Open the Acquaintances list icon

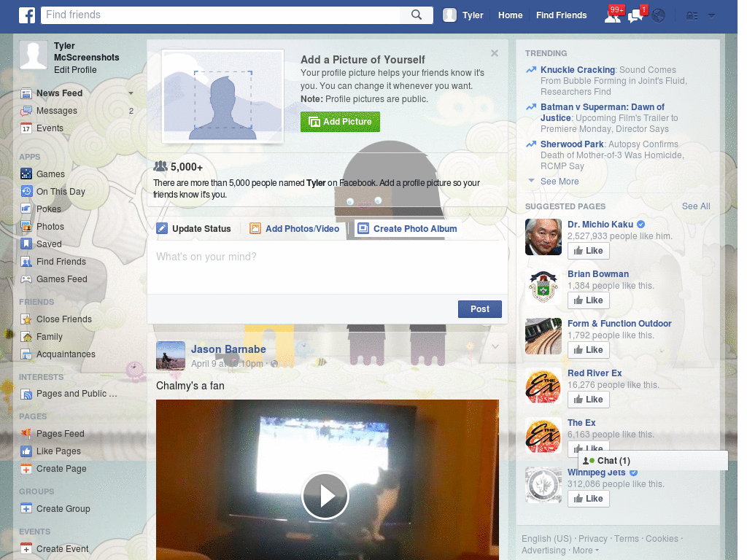click(x=26, y=355)
